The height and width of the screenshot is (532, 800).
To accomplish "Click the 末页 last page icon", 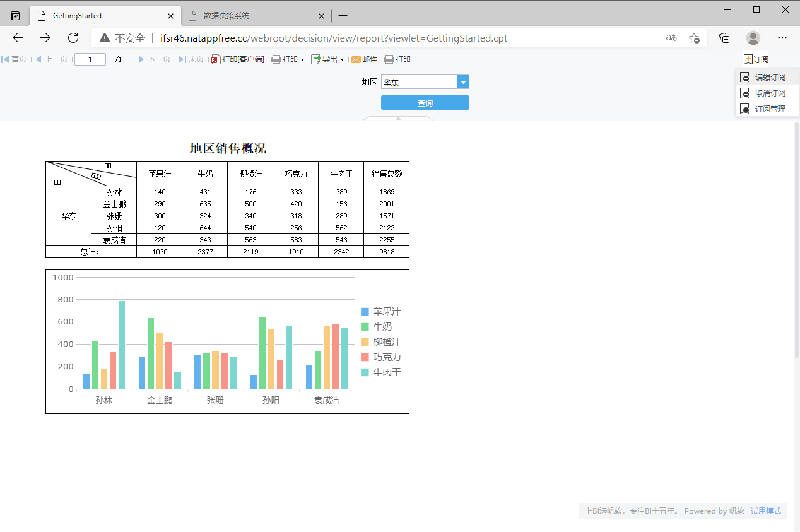I will click(x=182, y=59).
